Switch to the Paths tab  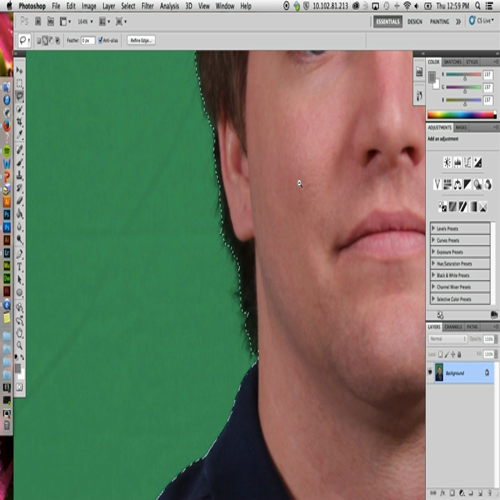tap(472, 327)
